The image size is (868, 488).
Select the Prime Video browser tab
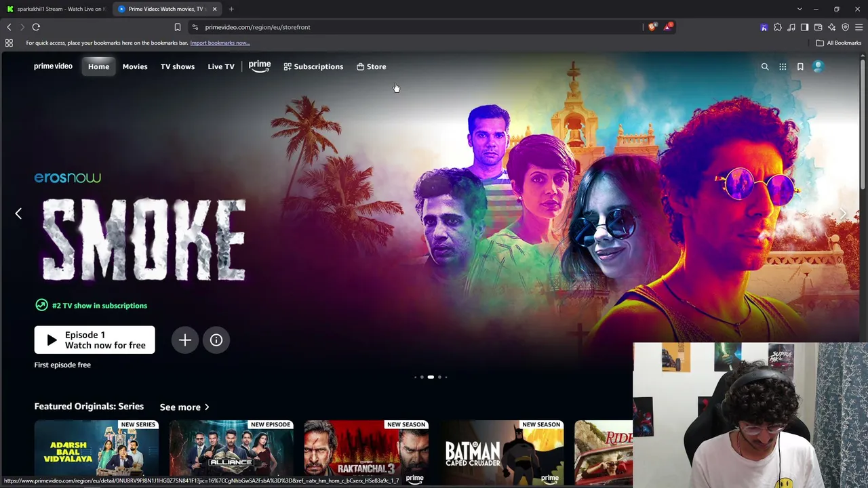pyautogui.click(x=167, y=9)
